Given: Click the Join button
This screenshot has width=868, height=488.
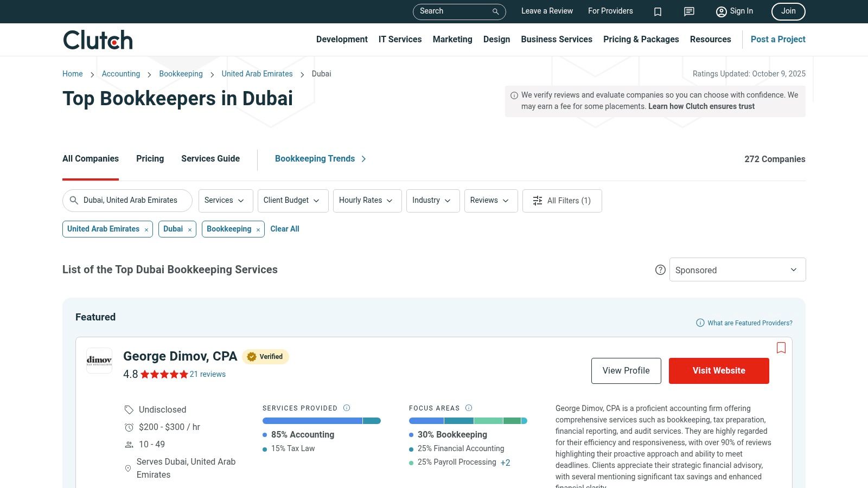Looking at the screenshot, I should tap(788, 11).
